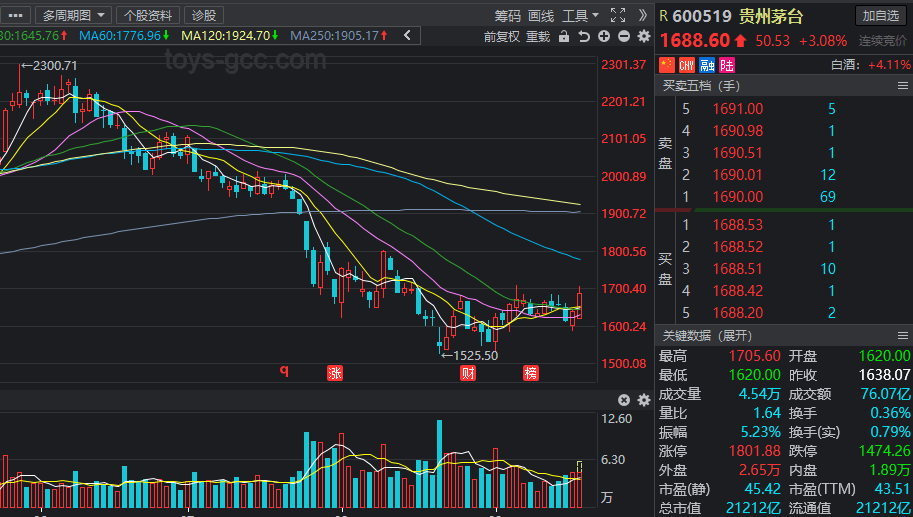The height and width of the screenshot is (517, 913).
Task: Switch to the 筹码 chip distribution view
Action: point(507,16)
